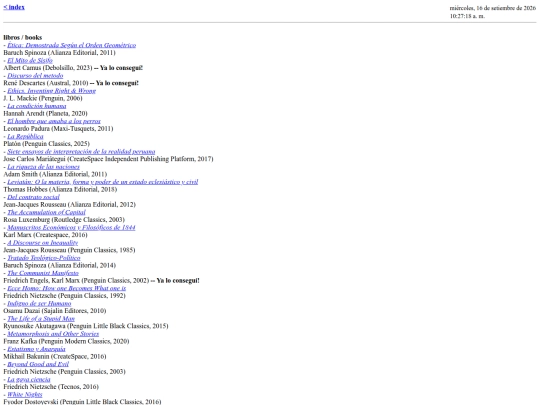
Task: Follow the 'A Discourse on Inequality' link
Action: [43, 242]
